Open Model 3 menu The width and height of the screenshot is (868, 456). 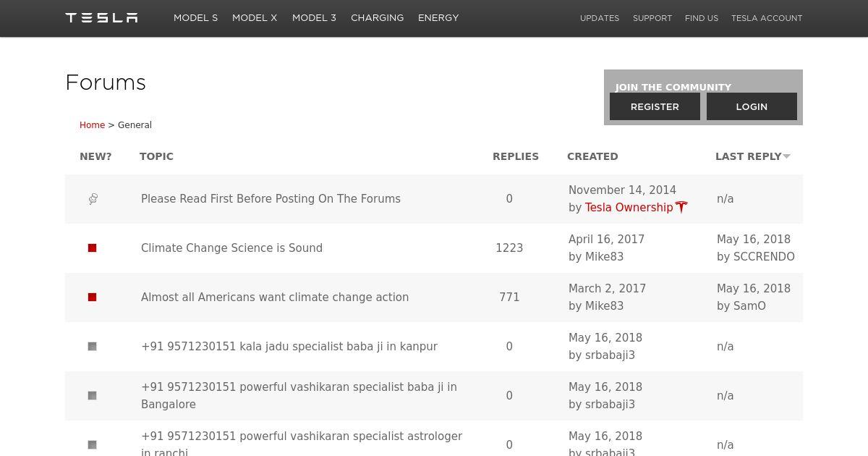coord(314,18)
